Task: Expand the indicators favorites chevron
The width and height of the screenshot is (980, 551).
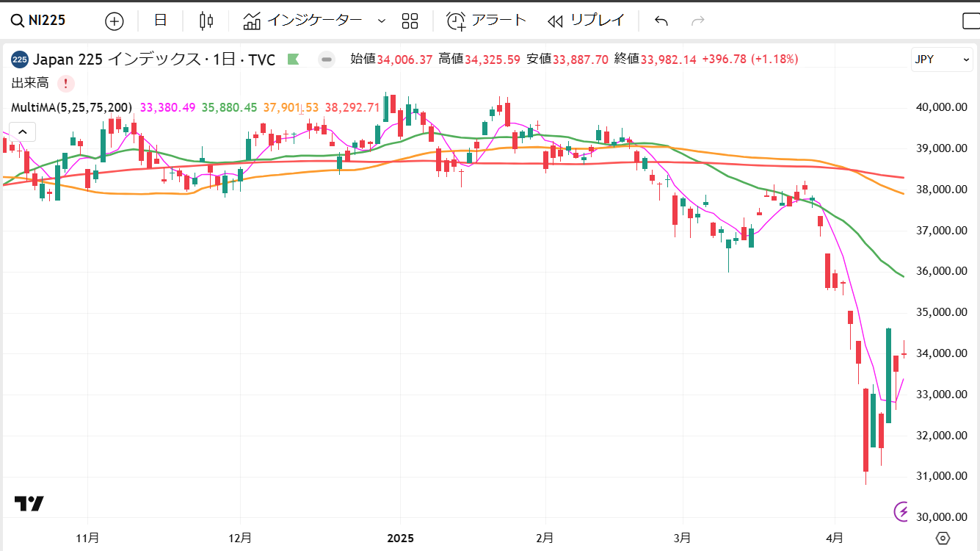Action: click(381, 21)
